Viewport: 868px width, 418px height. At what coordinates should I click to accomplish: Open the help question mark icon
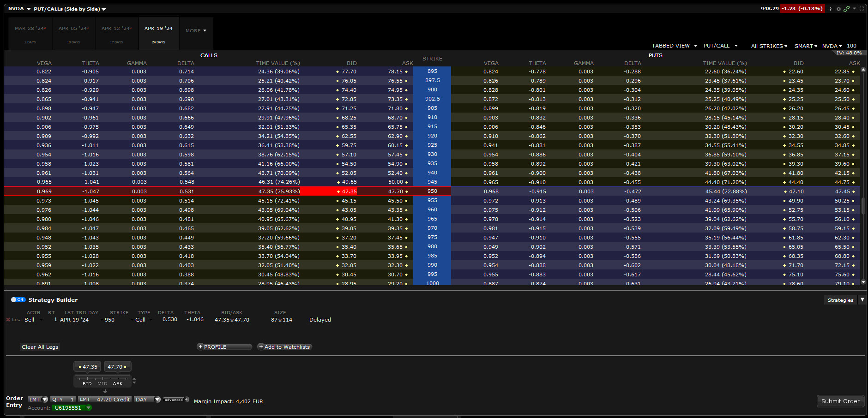830,9
